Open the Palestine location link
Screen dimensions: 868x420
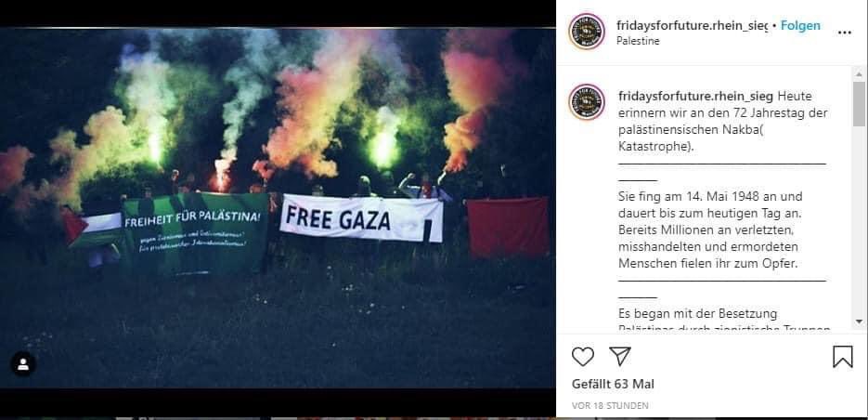638,41
